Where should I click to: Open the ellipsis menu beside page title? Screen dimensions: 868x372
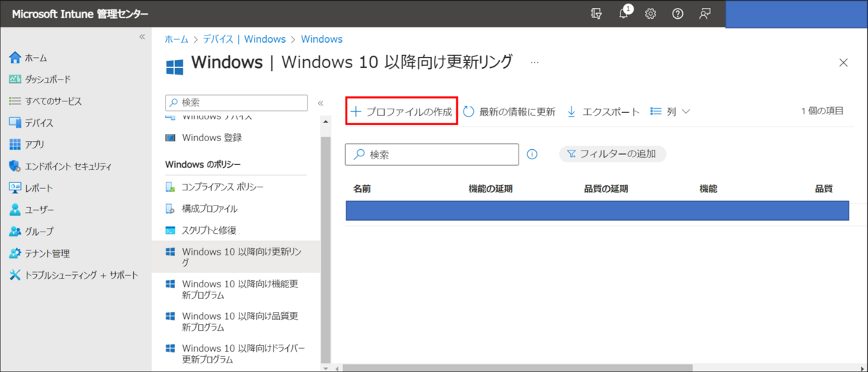535,63
